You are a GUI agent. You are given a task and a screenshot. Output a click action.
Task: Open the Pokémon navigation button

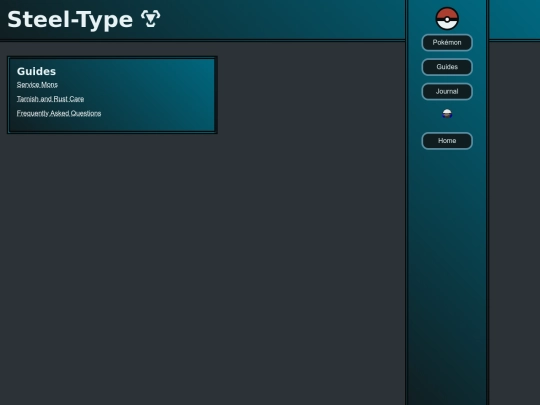[x=447, y=42]
